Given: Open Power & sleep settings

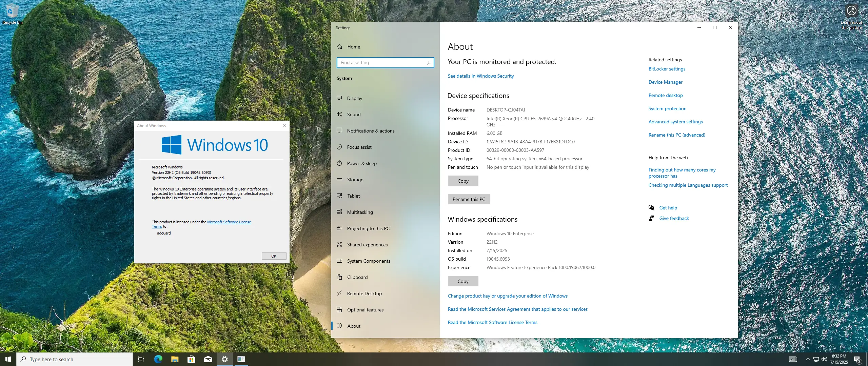Looking at the screenshot, I should pos(361,163).
